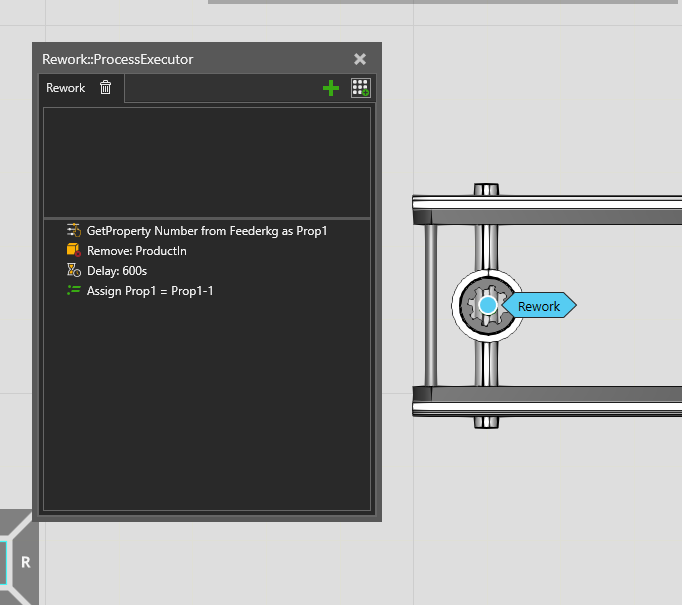Select the Remove: ProductIn statement

[137, 251]
